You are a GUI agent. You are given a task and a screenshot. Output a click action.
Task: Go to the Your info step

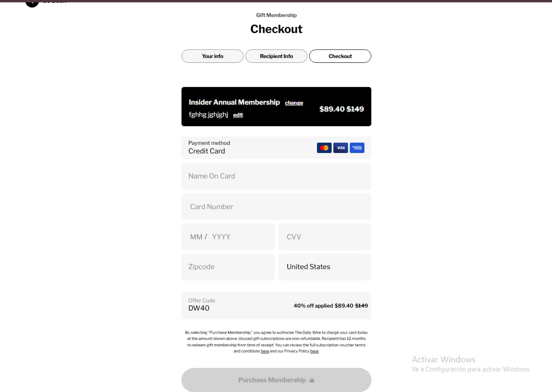212,56
